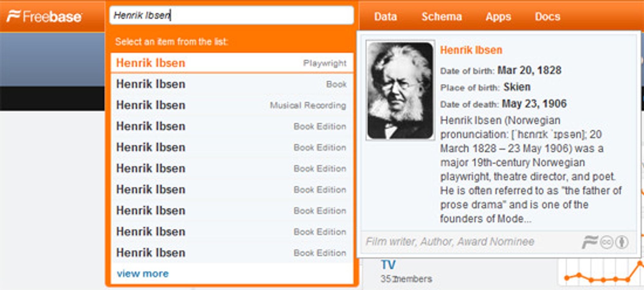Viewport: 644px width, 290px height.
Task: Click the attribution person icon
Action: coord(622,242)
